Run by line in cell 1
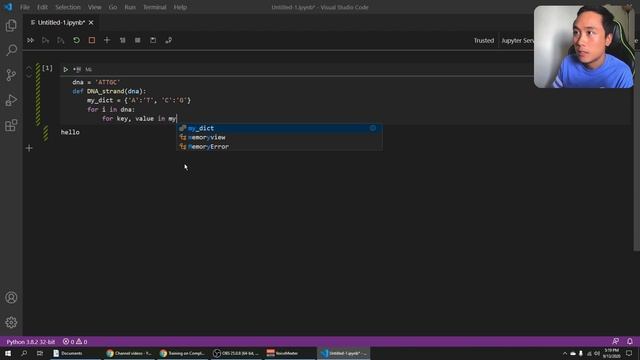Image resolution: width=640 pixels, height=360 pixels. click(77, 69)
